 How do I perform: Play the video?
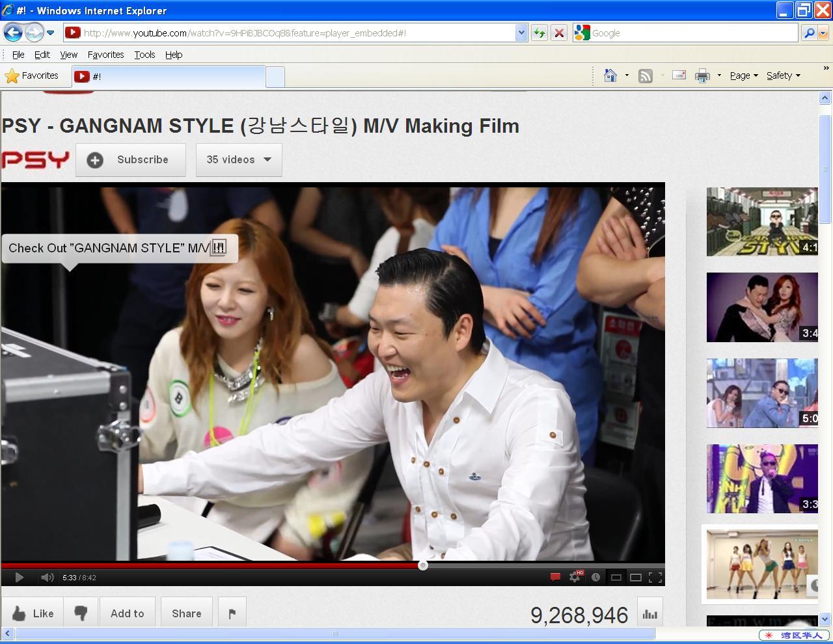tap(19, 577)
